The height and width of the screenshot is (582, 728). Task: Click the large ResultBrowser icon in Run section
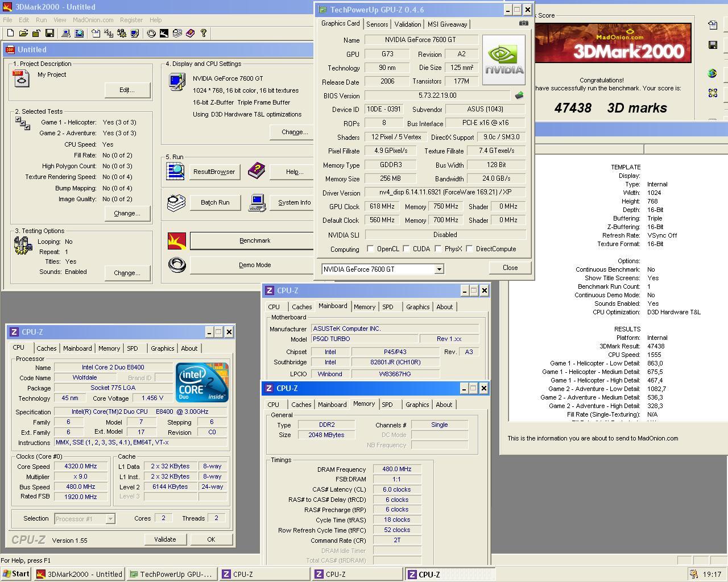coord(175,171)
